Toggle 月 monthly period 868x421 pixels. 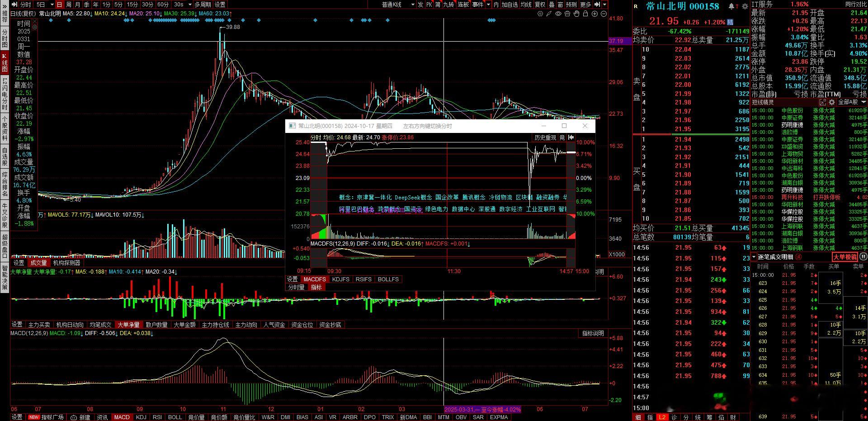coord(78,5)
